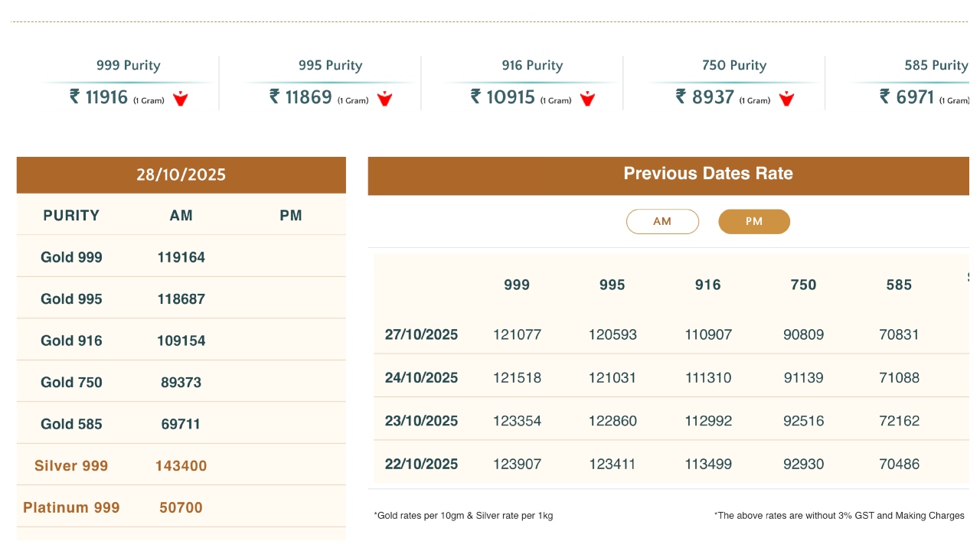
Task: Click the Platinum 999 row label
Action: tap(71, 507)
